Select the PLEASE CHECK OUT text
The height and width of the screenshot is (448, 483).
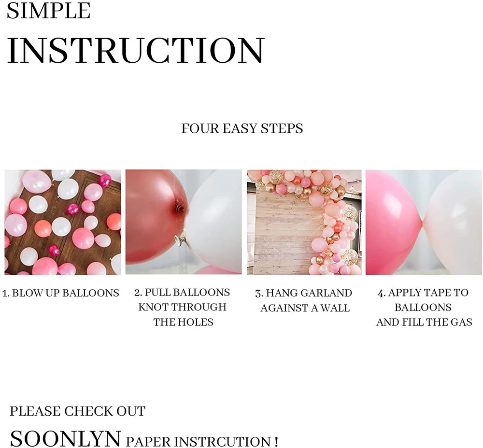pyautogui.click(x=78, y=412)
